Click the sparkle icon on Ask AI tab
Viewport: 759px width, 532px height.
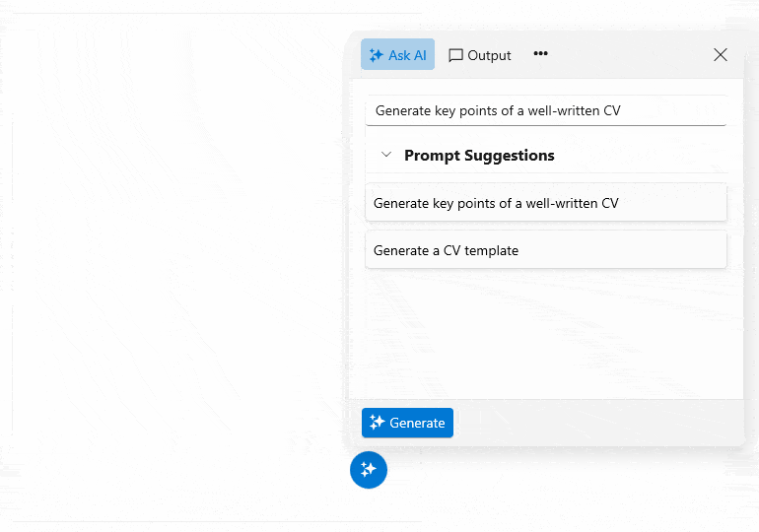[377, 55]
